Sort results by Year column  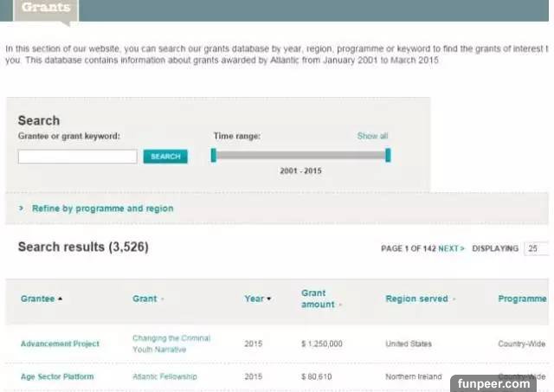(257, 299)
